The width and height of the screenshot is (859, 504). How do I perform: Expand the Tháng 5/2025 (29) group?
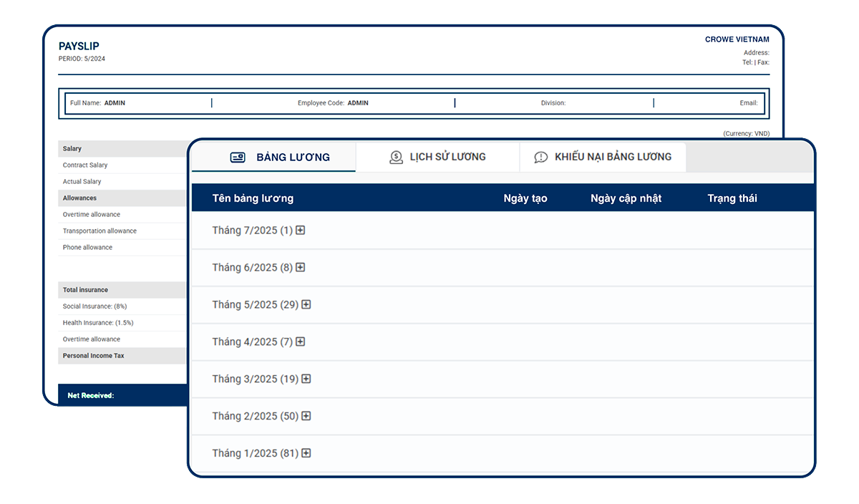coord(306,305)
